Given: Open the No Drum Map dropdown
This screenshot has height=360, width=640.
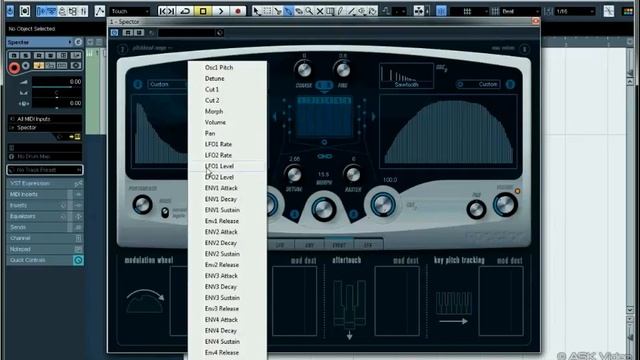Looking at the screenshot, I should tap(45, 156).
